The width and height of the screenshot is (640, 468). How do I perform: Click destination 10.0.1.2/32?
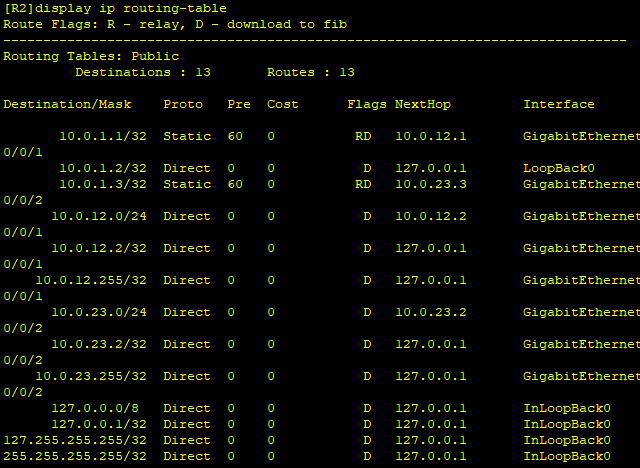click(103, 168)
